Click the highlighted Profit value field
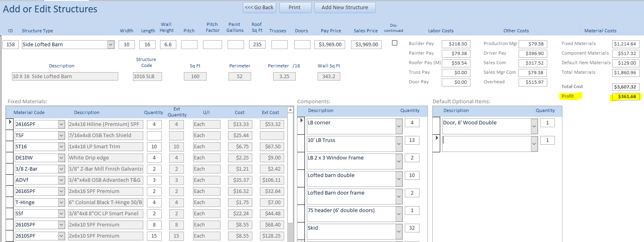Screen dimensions: 644x242 click(625, 96)
